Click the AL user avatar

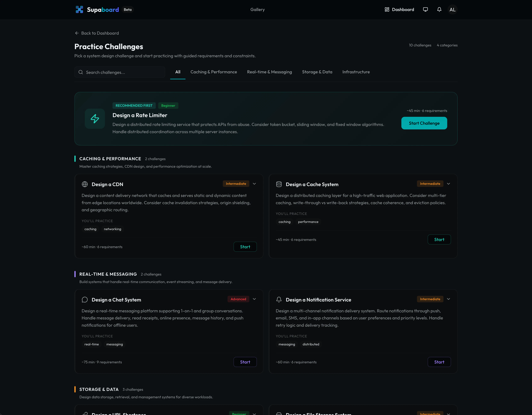tap(452, 9)
